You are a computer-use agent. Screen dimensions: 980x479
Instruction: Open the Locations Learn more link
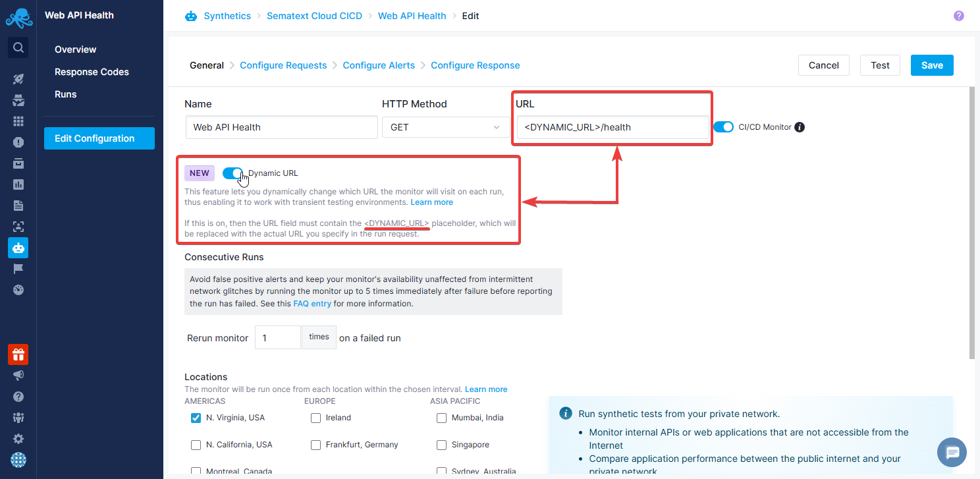point(486,389)
